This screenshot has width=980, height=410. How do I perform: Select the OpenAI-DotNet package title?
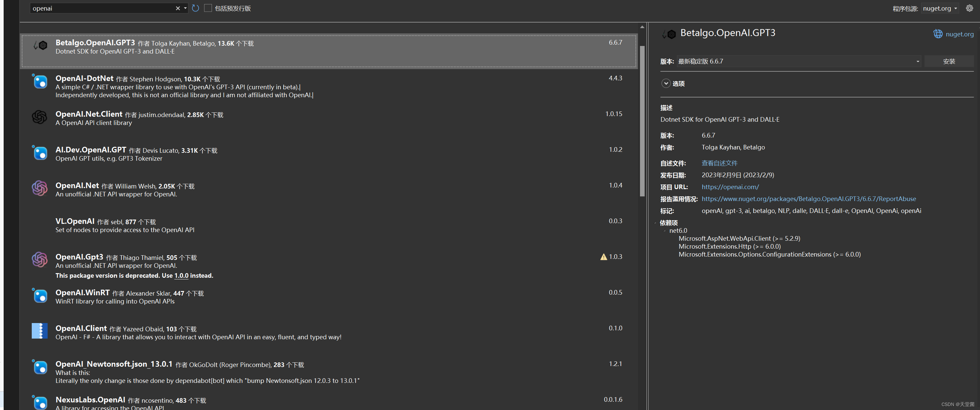(84, 78)
